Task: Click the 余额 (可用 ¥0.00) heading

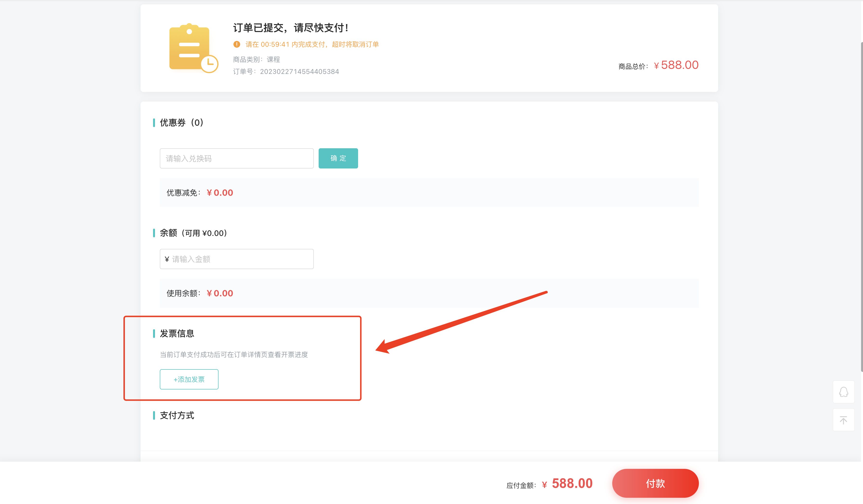Action: (x=193, y=233)
